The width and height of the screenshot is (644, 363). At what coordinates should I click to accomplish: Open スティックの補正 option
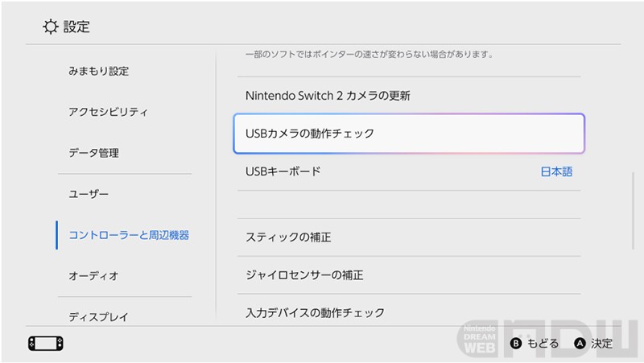point(409,237)
